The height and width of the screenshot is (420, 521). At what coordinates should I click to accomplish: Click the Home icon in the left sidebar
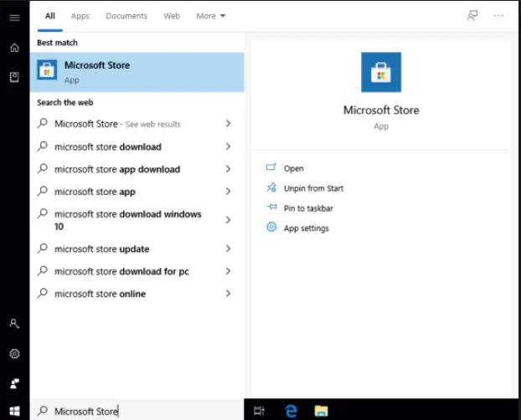coord(14,48)
